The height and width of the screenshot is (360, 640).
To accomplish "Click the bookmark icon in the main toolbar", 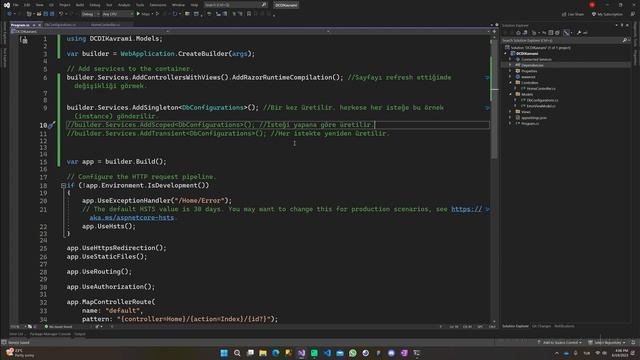I will pyautogui.click(x=249, y=14).
